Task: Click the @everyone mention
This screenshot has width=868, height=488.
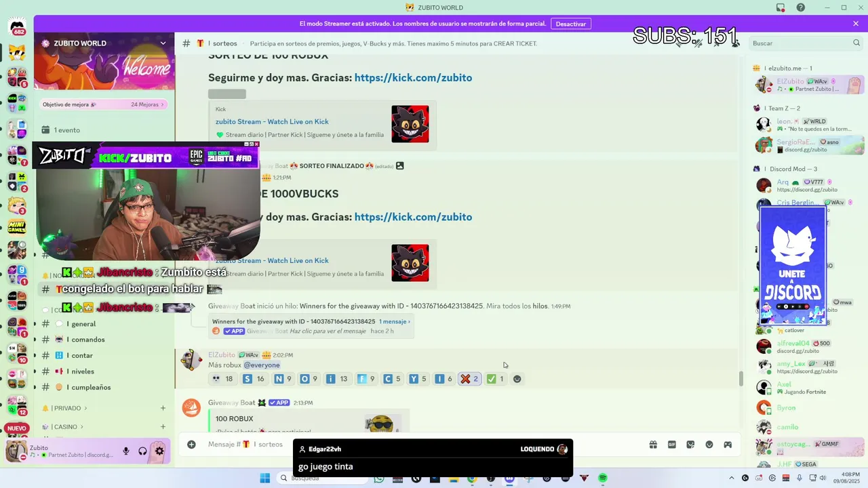Action: [x=262, y=365]
